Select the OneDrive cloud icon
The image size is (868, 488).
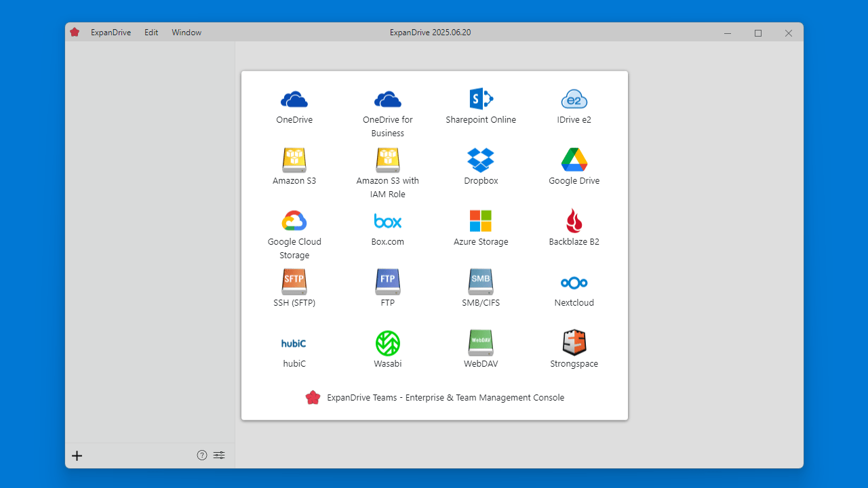point(294,100)
